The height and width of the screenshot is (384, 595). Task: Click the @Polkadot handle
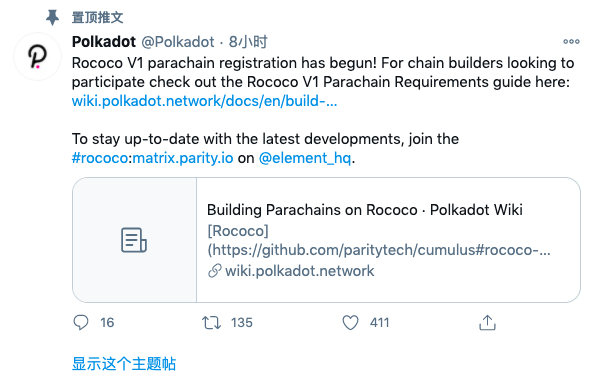[x=178, y=42]
